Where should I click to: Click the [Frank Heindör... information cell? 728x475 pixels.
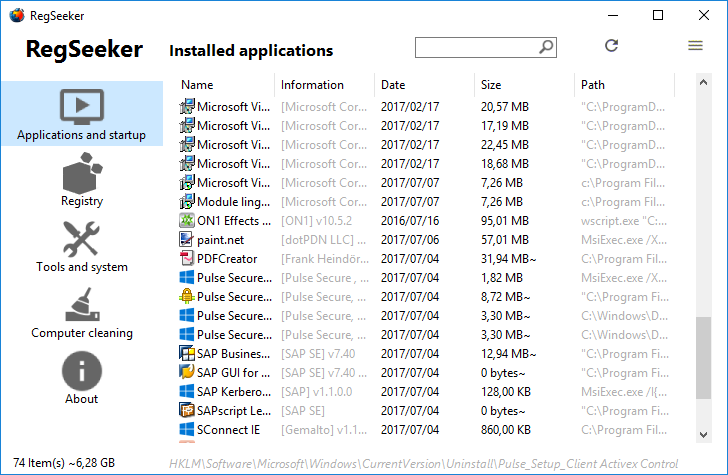pyautogui.click(x=325, y=259)
